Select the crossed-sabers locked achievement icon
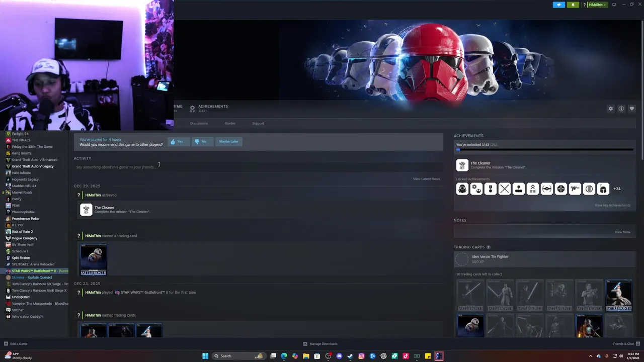 (x=504, y=189)
